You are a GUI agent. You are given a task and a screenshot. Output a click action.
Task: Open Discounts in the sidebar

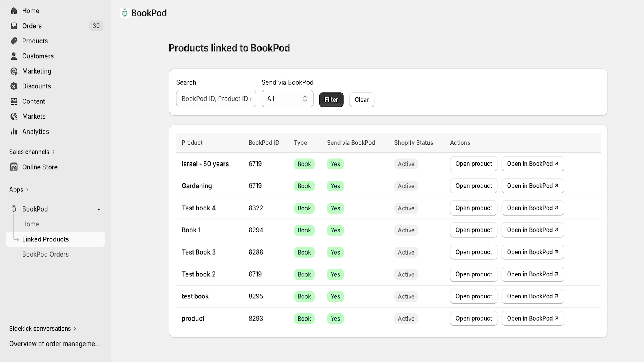point(37,86)
